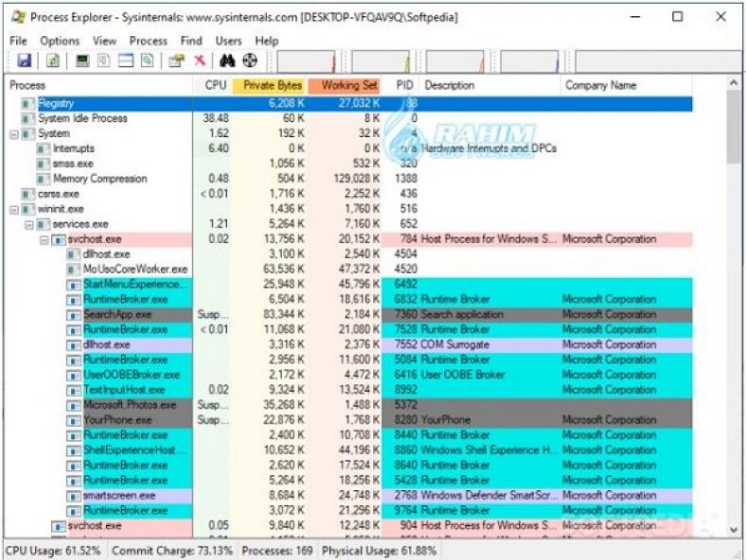Click the Properties toolbar icon
This screenshot has width=746, height=560.
(176, 61)
